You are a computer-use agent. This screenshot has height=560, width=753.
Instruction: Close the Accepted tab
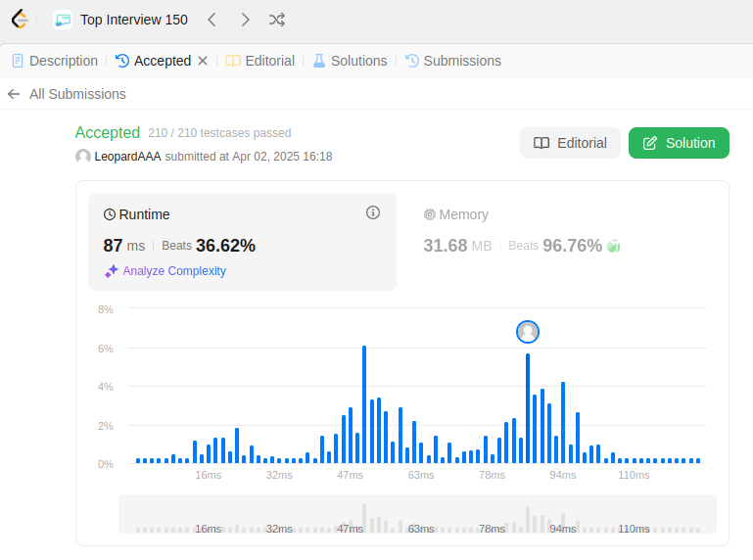(x=203, y=61)
